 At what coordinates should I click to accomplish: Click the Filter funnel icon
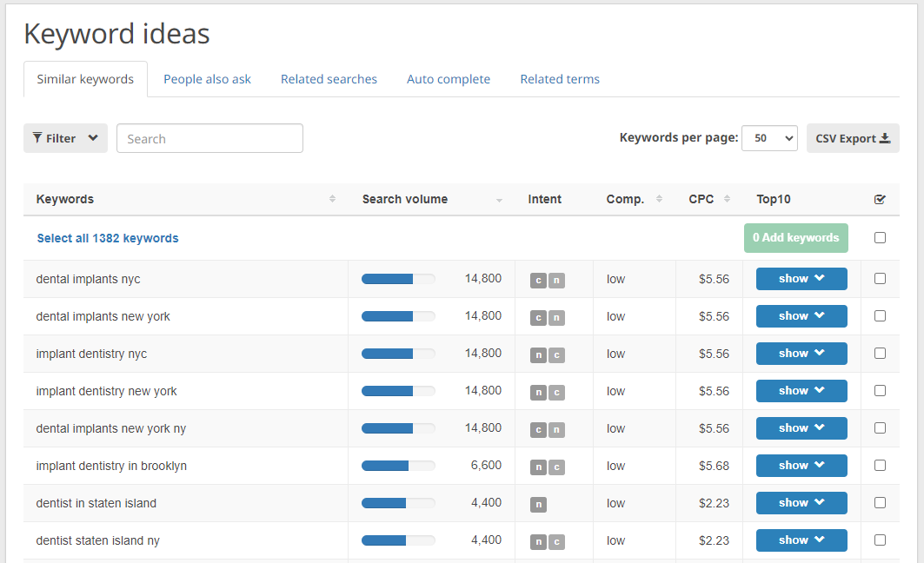pyautogui.click(x=36, y=137)
